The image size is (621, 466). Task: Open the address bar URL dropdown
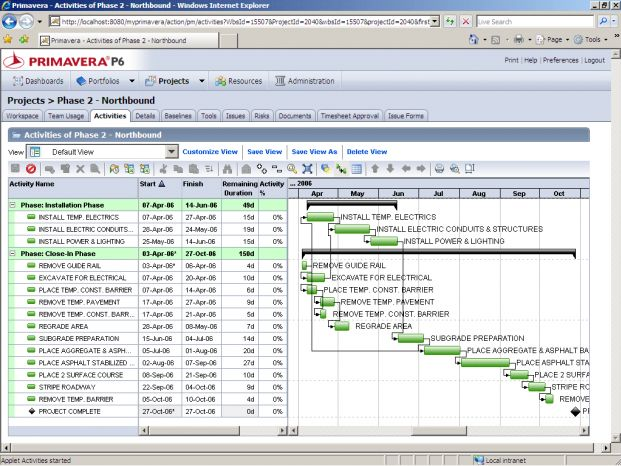pos(435,21)
